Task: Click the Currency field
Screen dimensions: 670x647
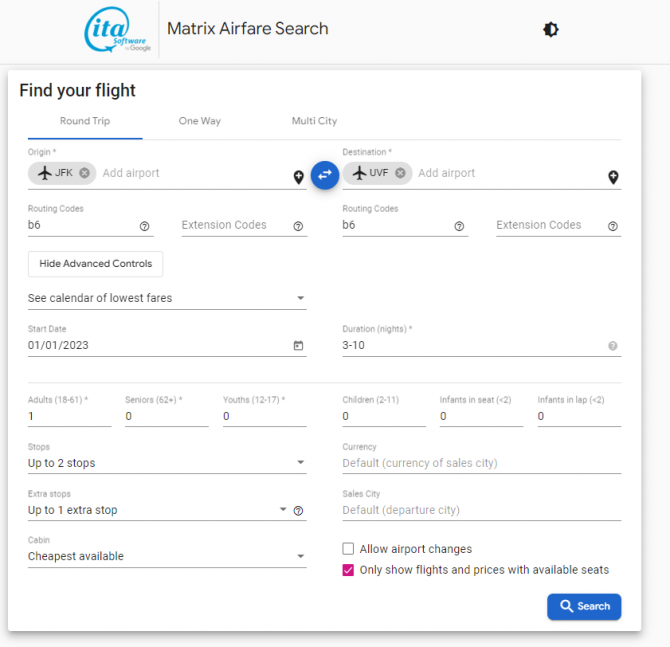Action: (482, 463)
